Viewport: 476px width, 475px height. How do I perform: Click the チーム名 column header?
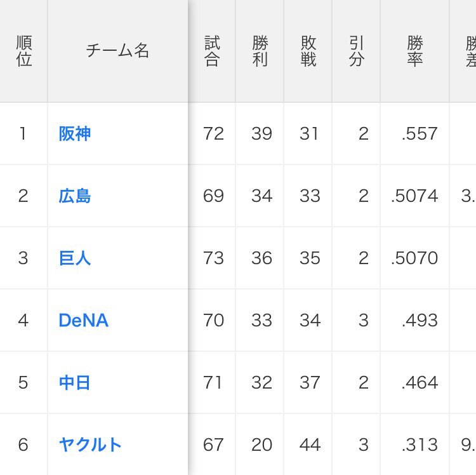click(x=118, y=51)
